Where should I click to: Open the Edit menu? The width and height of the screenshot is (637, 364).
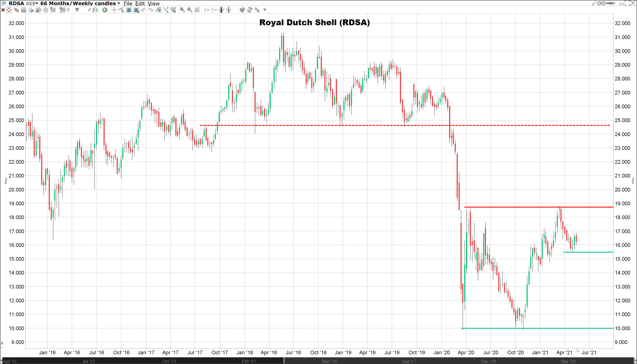pyautogui.click(x=140, y=3)
